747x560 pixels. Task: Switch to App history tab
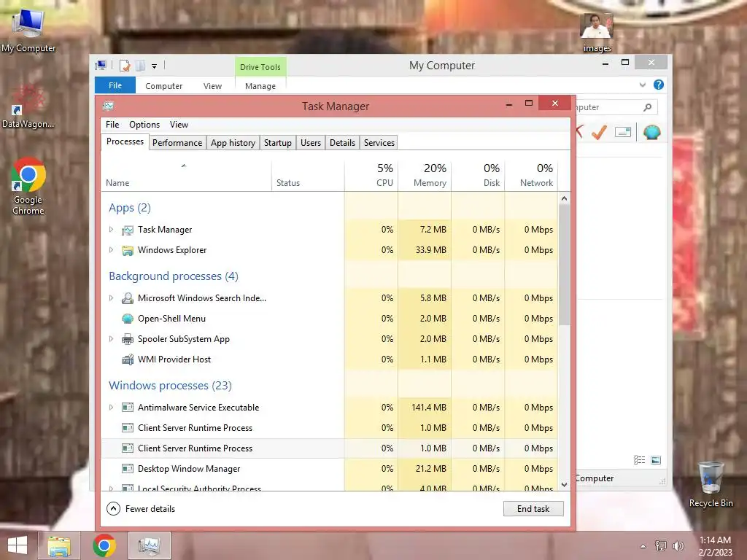click(x=233, y=143)
